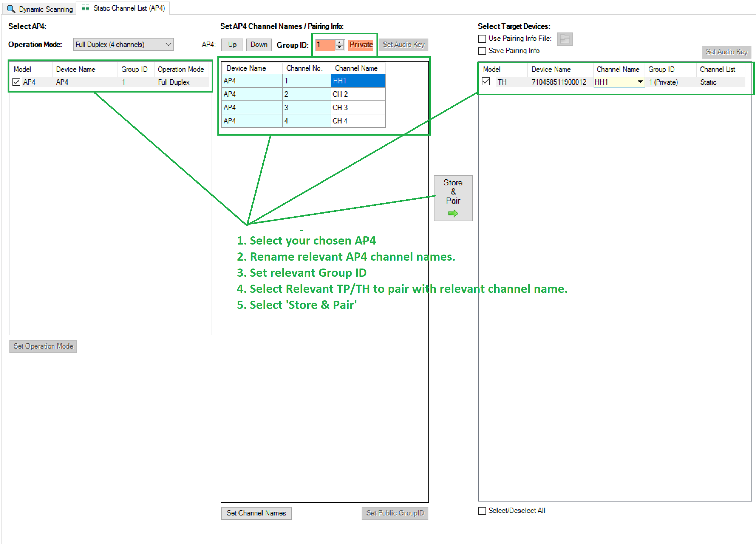Click the AP4 Up button
Image resolution: width=756 pixels, height=544 pixels.
coord(232,45)
